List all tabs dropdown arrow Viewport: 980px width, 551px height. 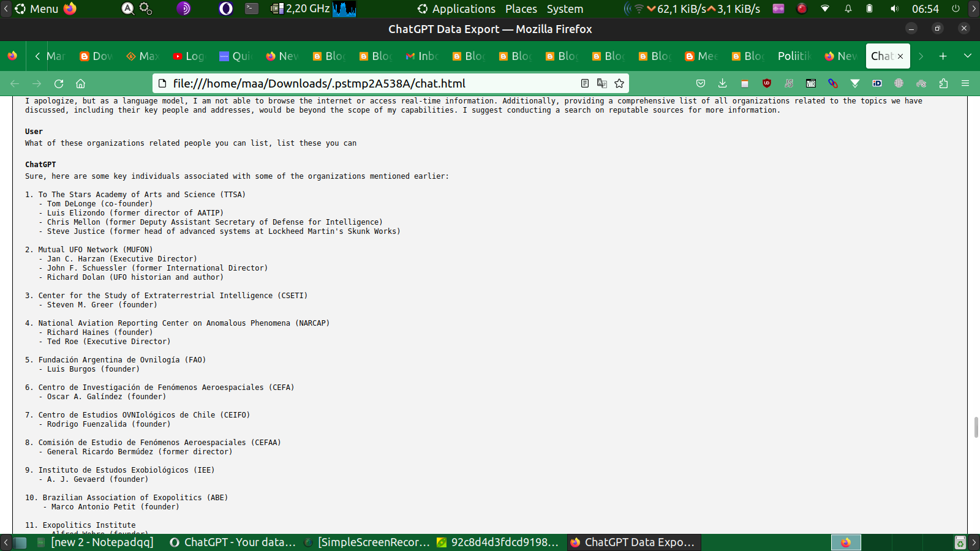coord(968,56)
